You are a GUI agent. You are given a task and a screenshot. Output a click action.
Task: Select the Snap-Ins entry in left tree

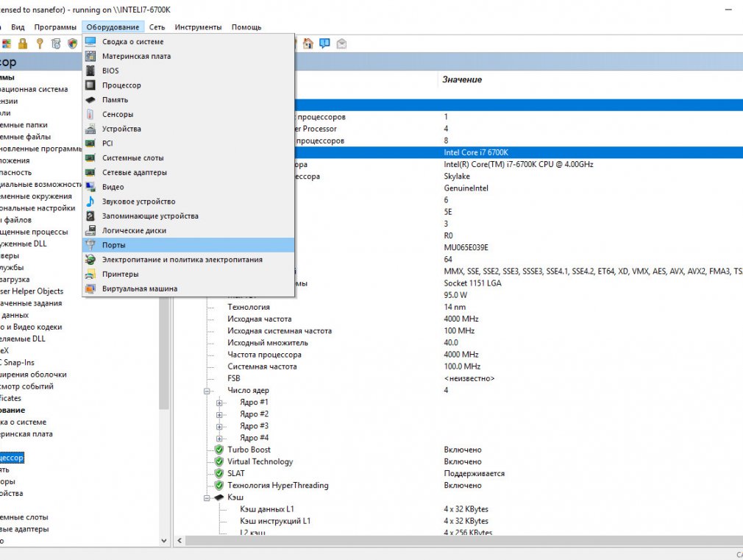pyautogui.click(x=18, y=363)
